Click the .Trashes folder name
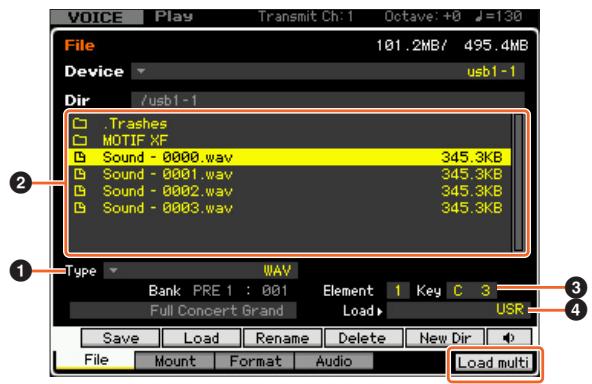The height and width of the screenshot is (384, 592). pyautogui.click(x=135, y=123)
